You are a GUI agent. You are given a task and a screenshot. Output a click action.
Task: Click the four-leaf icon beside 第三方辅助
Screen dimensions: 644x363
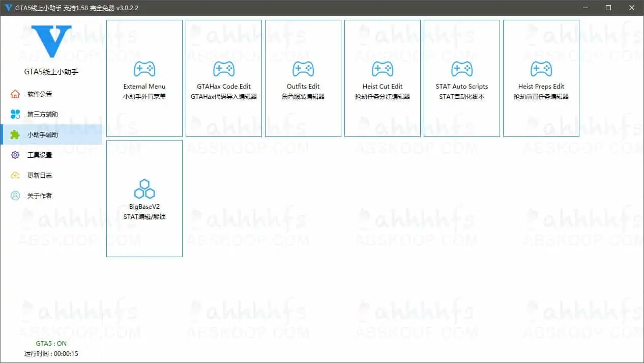15,115
